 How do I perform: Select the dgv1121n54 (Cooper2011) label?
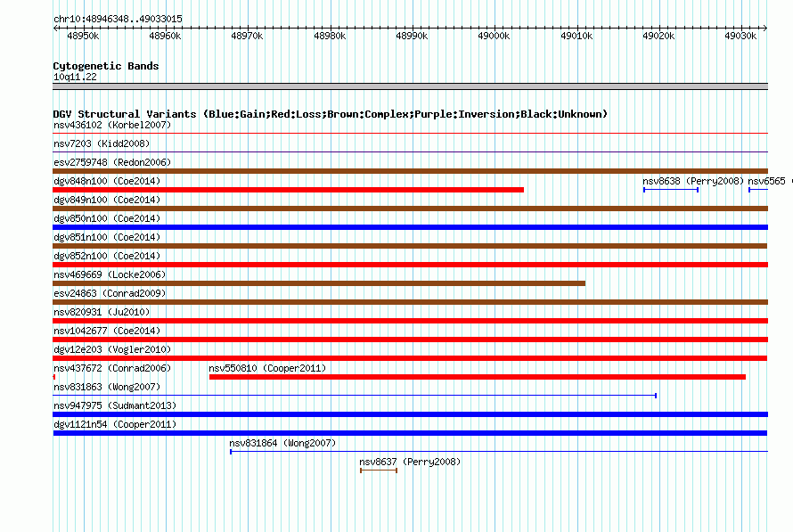(115, 424)
